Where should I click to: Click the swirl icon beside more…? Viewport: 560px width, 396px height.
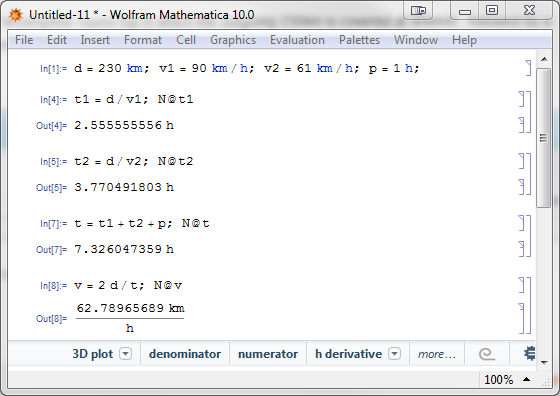click(x=486, y=354)
